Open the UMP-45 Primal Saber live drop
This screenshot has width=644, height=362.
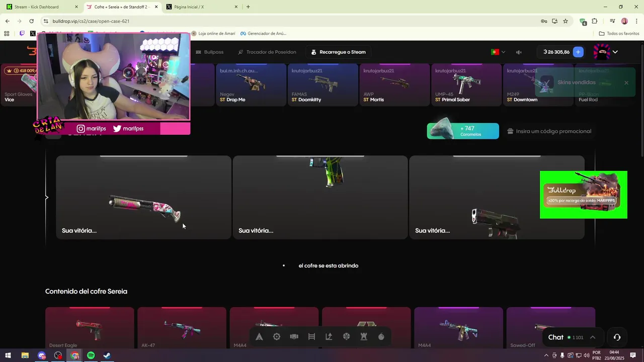click(466, 84)
